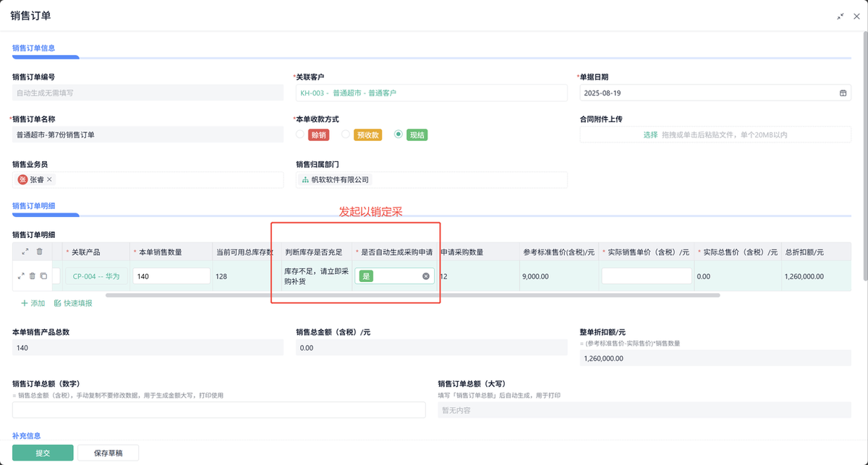
Task: Select the 赊销 payment method
Action: click(300, 135)
